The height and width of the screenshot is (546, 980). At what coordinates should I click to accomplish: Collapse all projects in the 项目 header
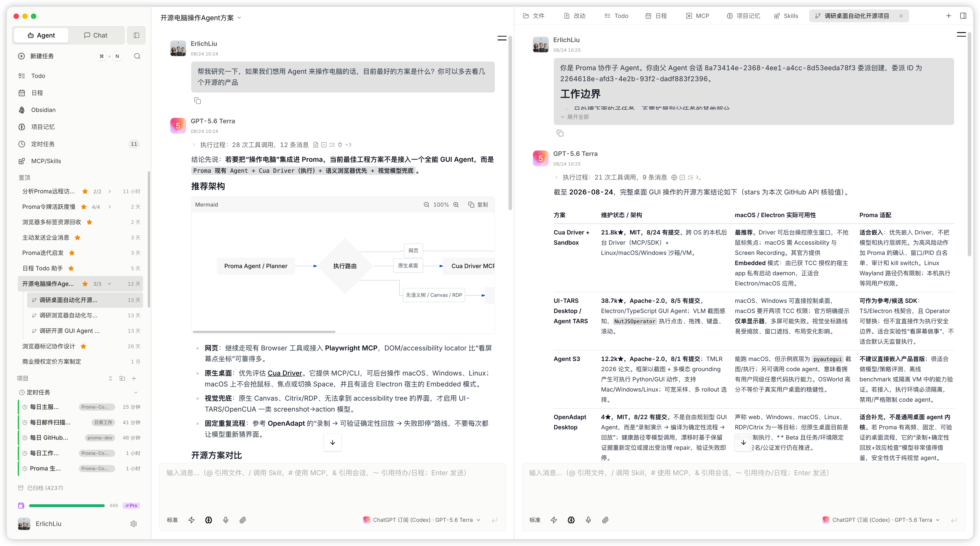point(110,379)
